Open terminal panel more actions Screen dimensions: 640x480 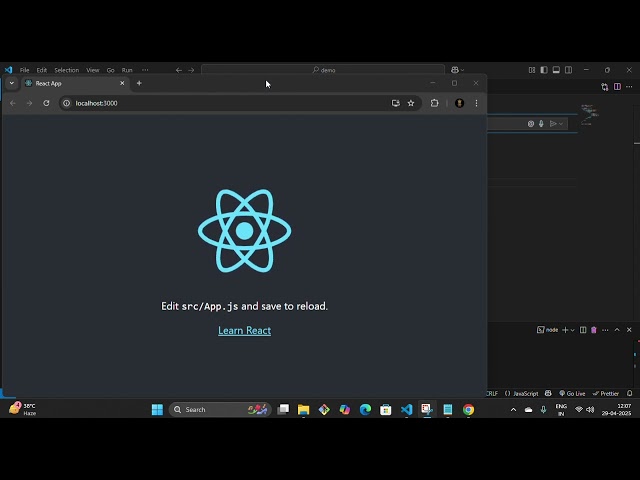[605, 330]
